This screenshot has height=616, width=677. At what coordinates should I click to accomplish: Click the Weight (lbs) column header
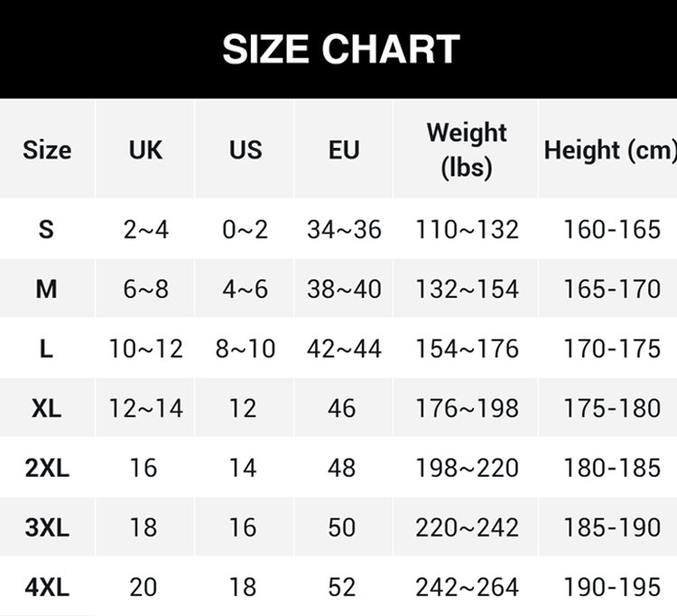(467, 149)
